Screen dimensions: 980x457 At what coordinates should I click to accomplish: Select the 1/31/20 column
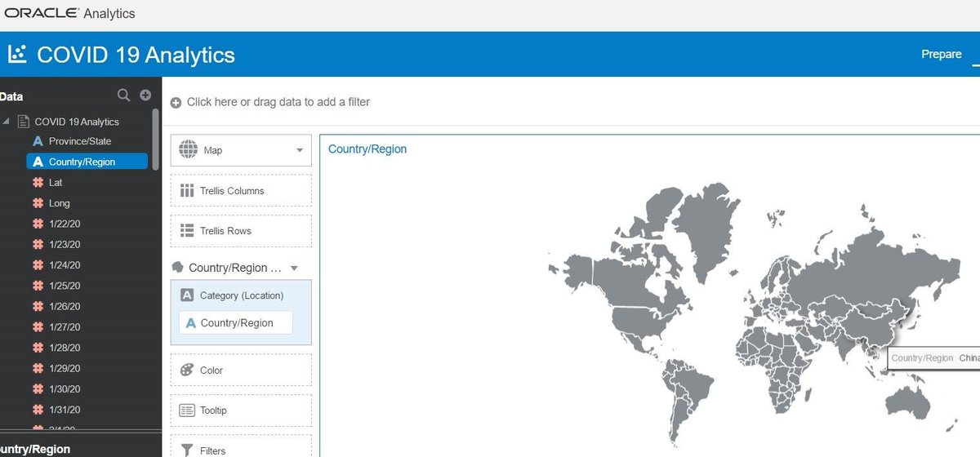coord(65,410)
